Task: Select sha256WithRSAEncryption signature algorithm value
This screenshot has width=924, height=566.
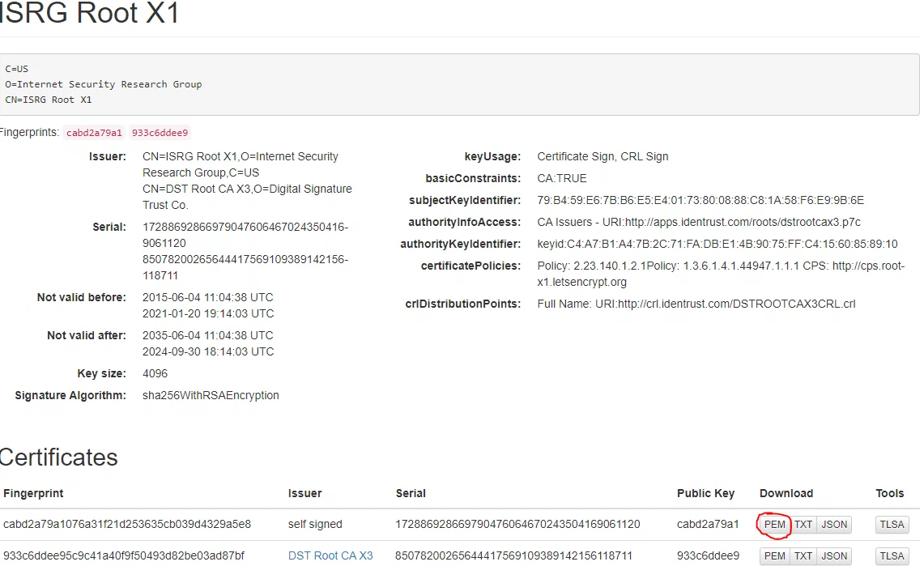Action: point(211,395)
